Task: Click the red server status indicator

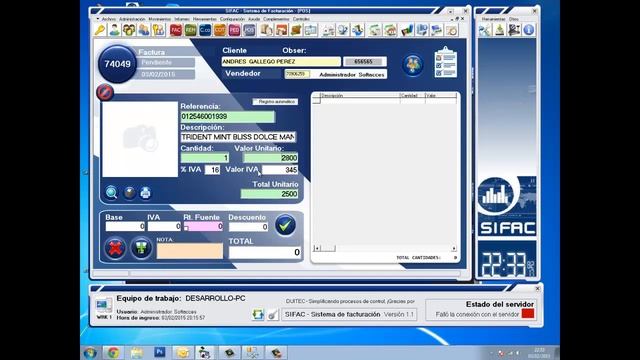Action: [528, 314]
